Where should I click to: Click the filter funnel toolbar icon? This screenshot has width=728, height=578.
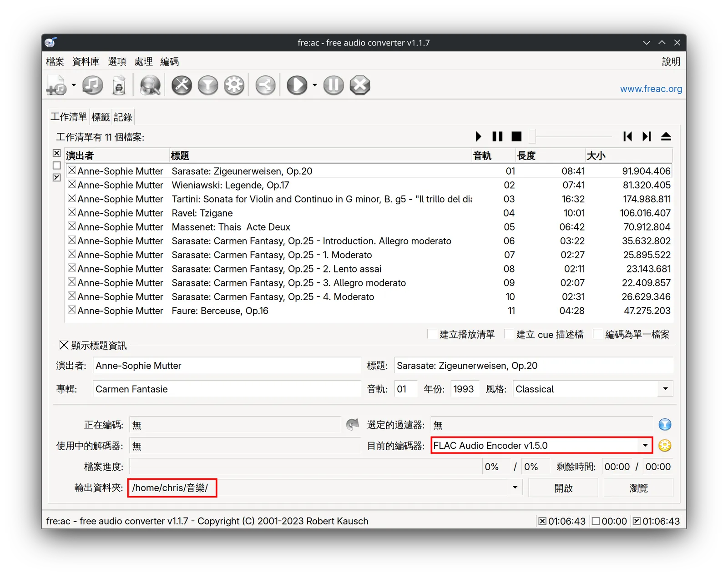[x=208, y=85]
